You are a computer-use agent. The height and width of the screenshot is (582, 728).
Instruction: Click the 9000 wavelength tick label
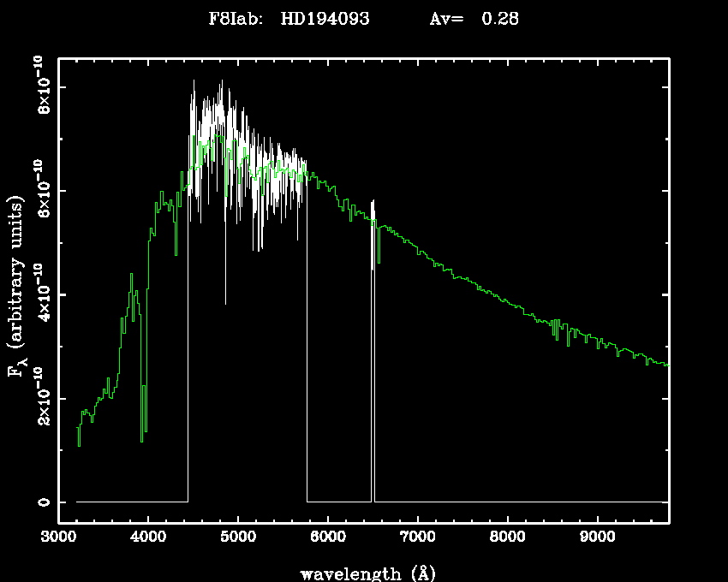(x=597, y=537)
